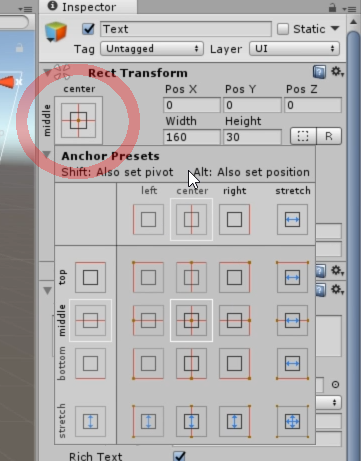
Task: Open Rect Transform gear settings menu
Action: (337, 71)
